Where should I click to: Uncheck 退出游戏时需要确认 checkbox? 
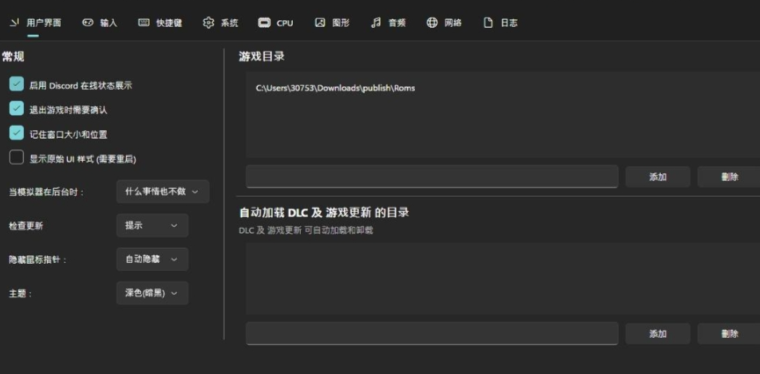(16, 108)
